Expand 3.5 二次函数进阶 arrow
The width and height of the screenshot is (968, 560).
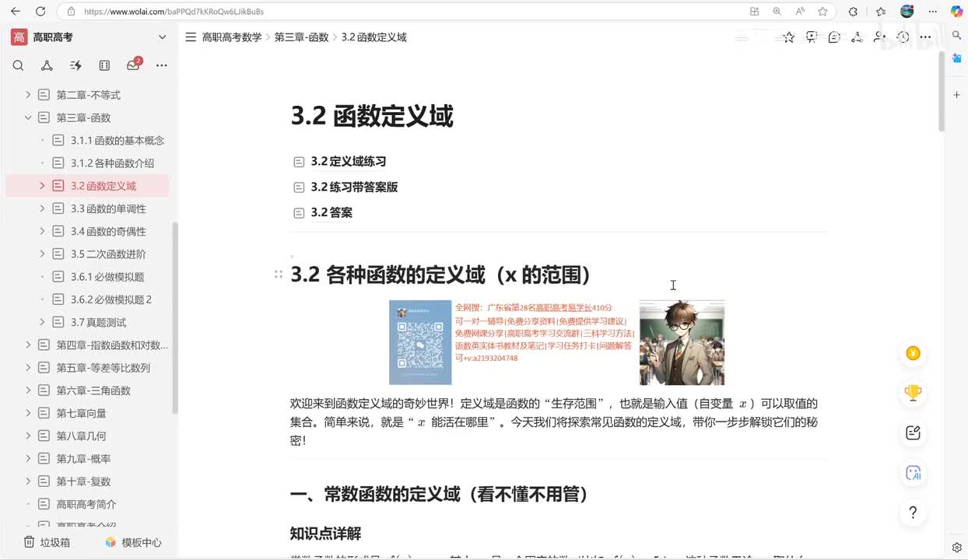click(42, 254)
